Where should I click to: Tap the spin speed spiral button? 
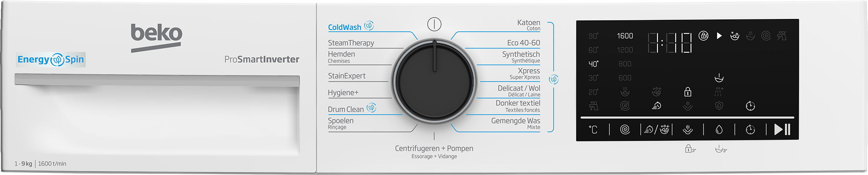click(x=625, y=129)
